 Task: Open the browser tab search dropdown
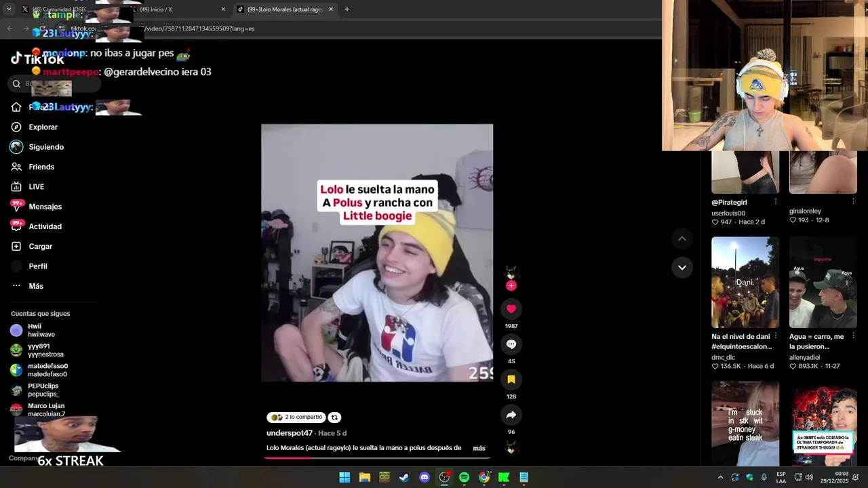pyautogui.click(x=9, y=9)
